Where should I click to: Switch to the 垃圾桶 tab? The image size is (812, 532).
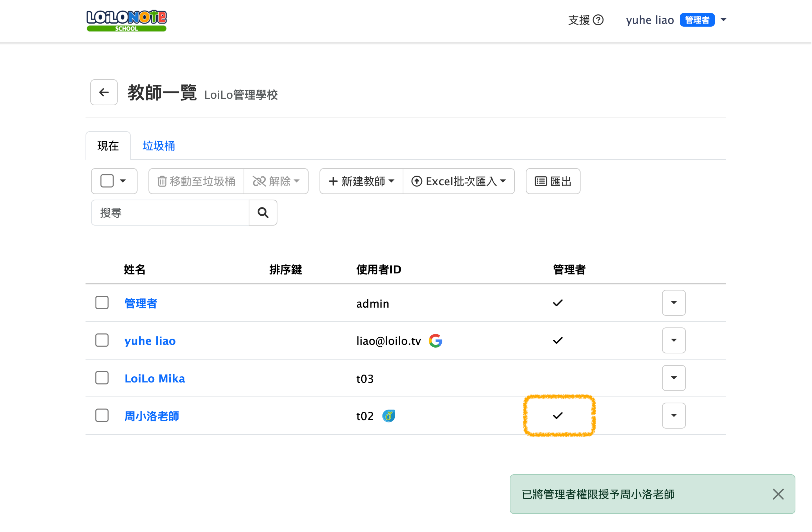tap(159, 146)
